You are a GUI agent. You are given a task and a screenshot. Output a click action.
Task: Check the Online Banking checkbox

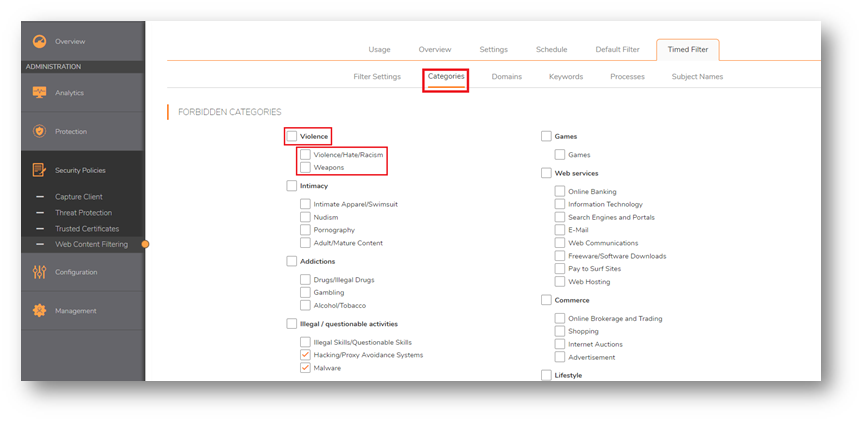560,191
